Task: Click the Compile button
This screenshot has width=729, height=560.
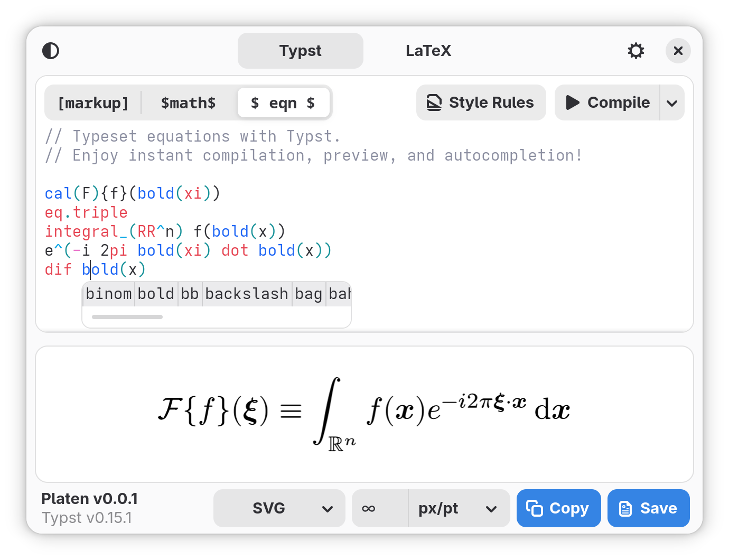Action: tap(607, 102)
